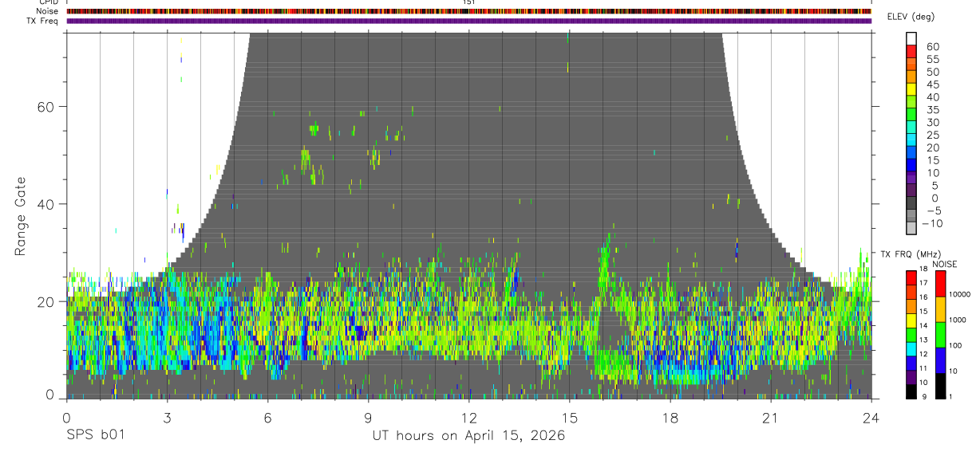Click the 'NOISE' colorbar title

[944, 264]
